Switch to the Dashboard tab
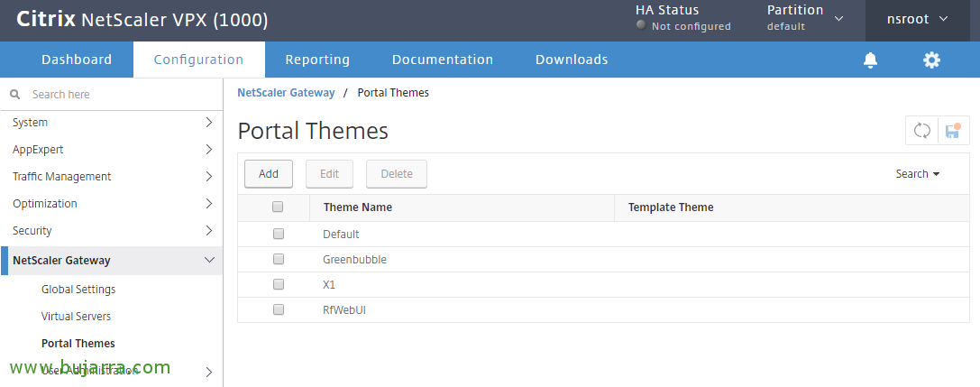 pyautogui.click(x=77, y=60)
